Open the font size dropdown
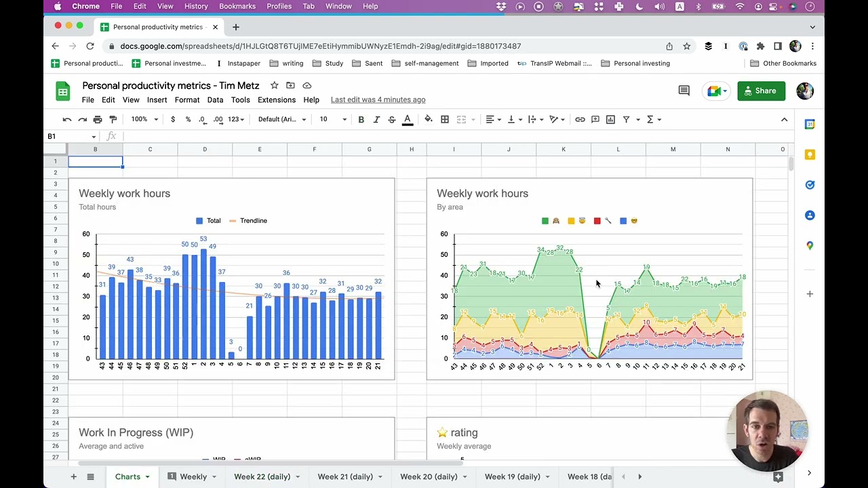 pos(333,119)
